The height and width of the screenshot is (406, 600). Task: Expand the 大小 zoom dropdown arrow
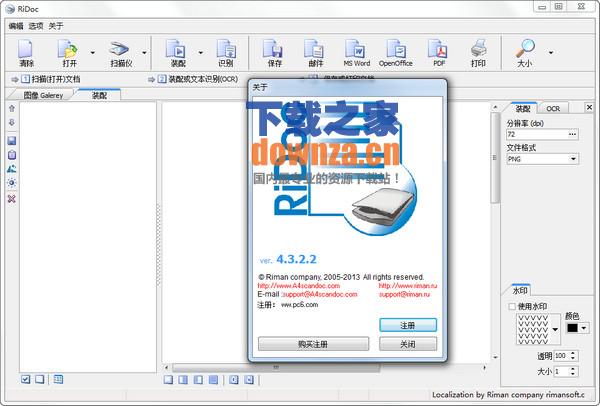point(551,53)
